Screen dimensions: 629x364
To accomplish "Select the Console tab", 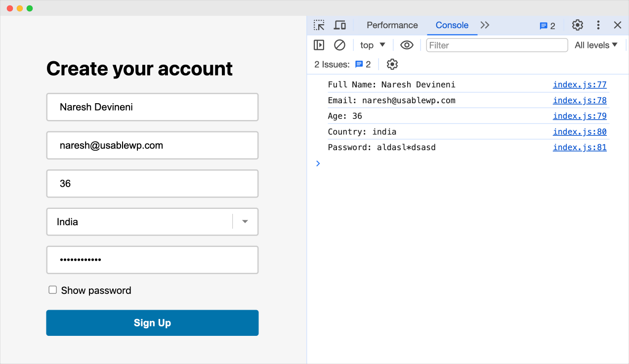I will click(452, 25).
